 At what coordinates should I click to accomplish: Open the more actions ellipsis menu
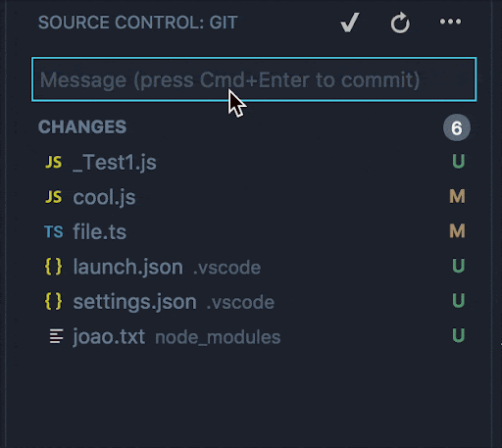[x=450, y=22]
